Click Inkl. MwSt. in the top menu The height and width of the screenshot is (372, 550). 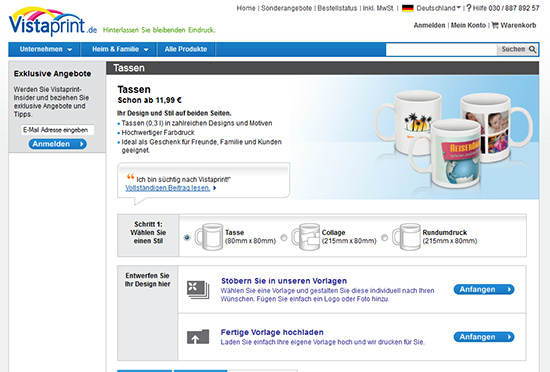[x=378, y=8]
